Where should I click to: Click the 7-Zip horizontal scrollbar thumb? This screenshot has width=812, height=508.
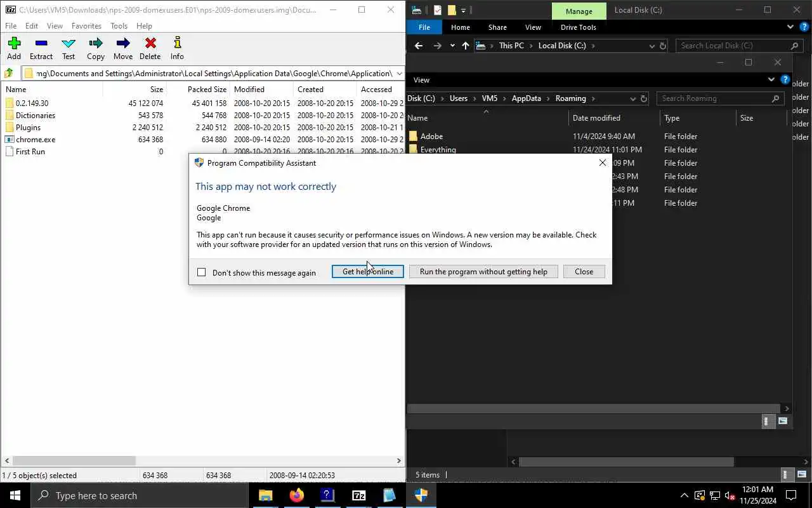[74, 460]
